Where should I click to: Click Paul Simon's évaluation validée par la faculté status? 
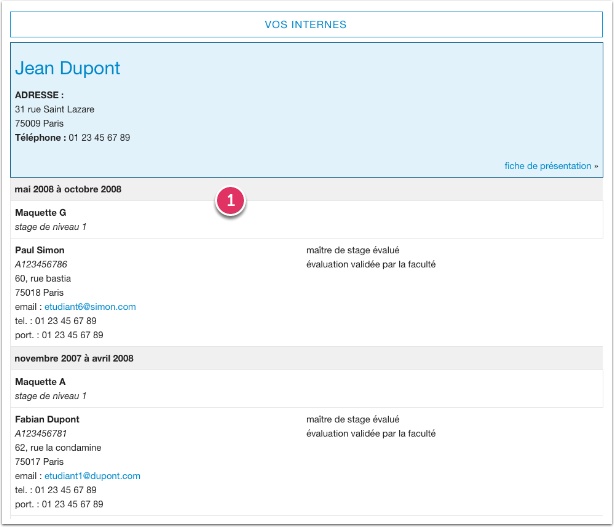click(x=371, y=264)
